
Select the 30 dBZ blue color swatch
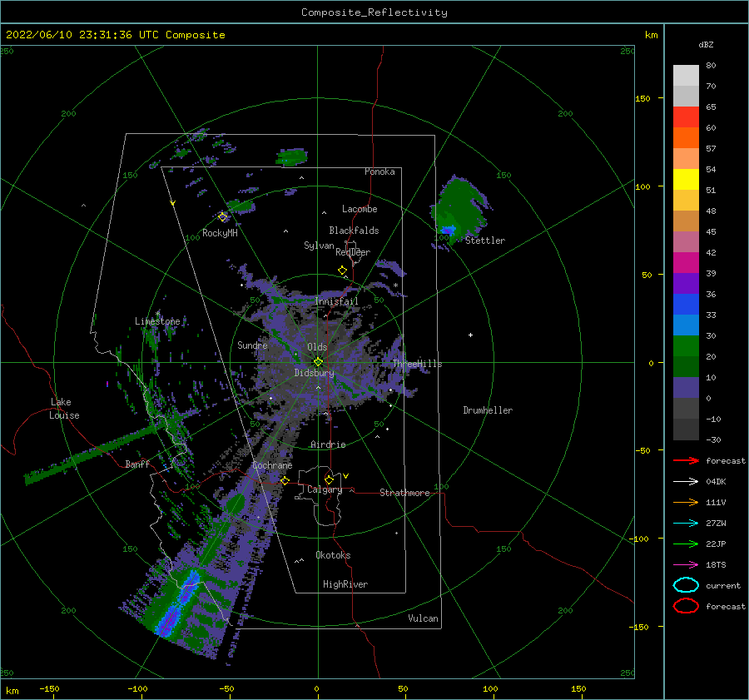point(686,325)
